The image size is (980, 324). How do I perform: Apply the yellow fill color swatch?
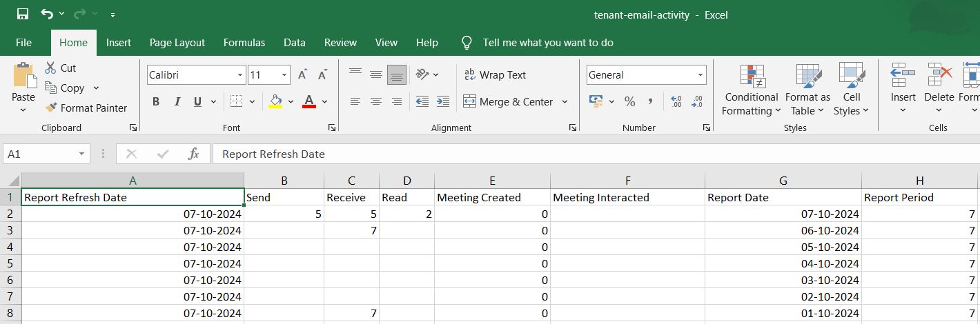point(275,101)
